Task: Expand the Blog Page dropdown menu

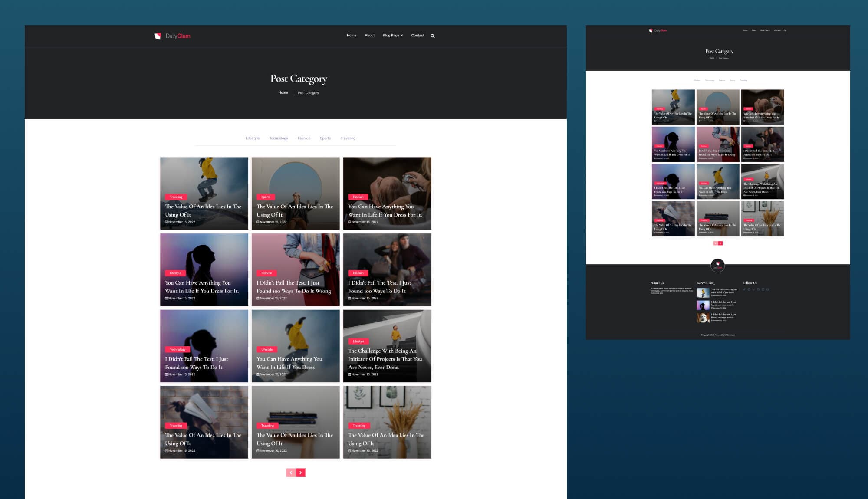Action: [392, 36]
